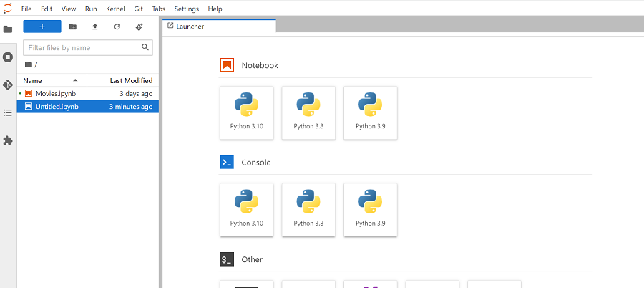The image size is (644, 288).
Task: Open the View menu
Action: coord(69,9)
